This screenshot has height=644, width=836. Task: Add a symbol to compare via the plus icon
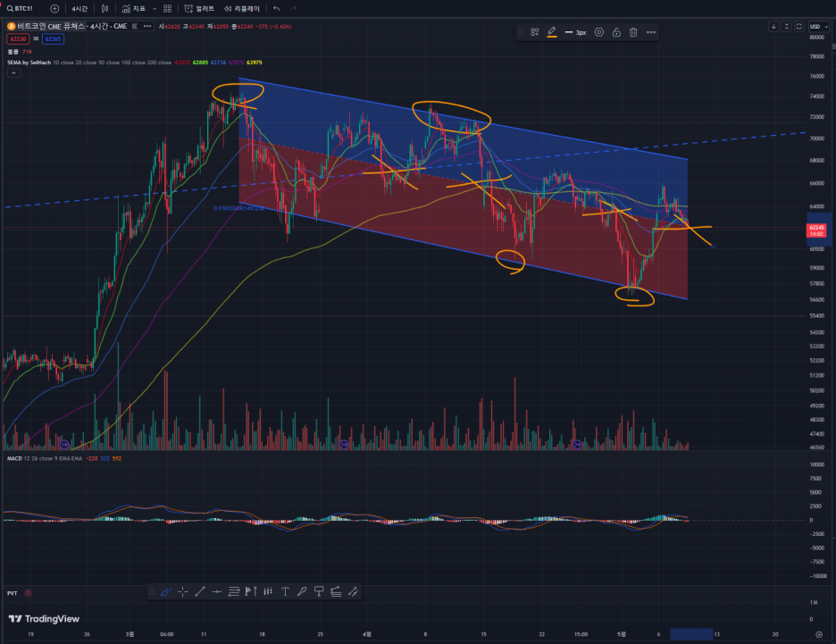[54, 9]
